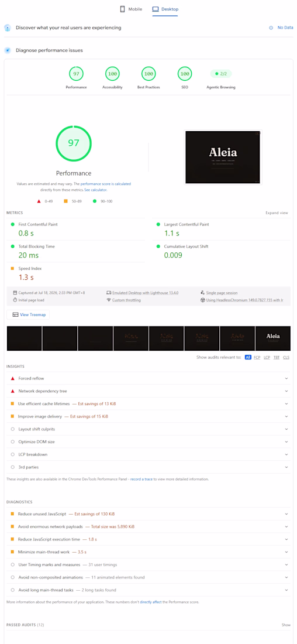Click orange square beside Reduce unused JavaScript
Screen dimensions: 297x644
point(13,514)
